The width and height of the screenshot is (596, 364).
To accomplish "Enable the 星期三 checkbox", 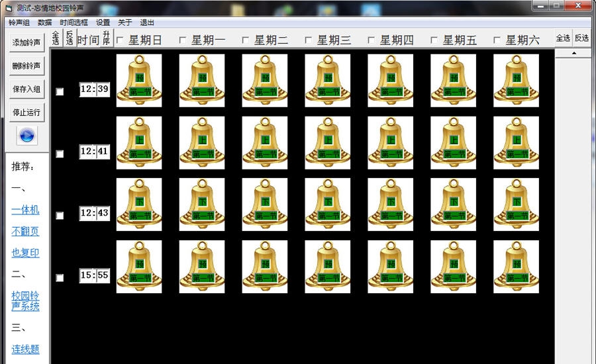I will (x=308, y=40).
